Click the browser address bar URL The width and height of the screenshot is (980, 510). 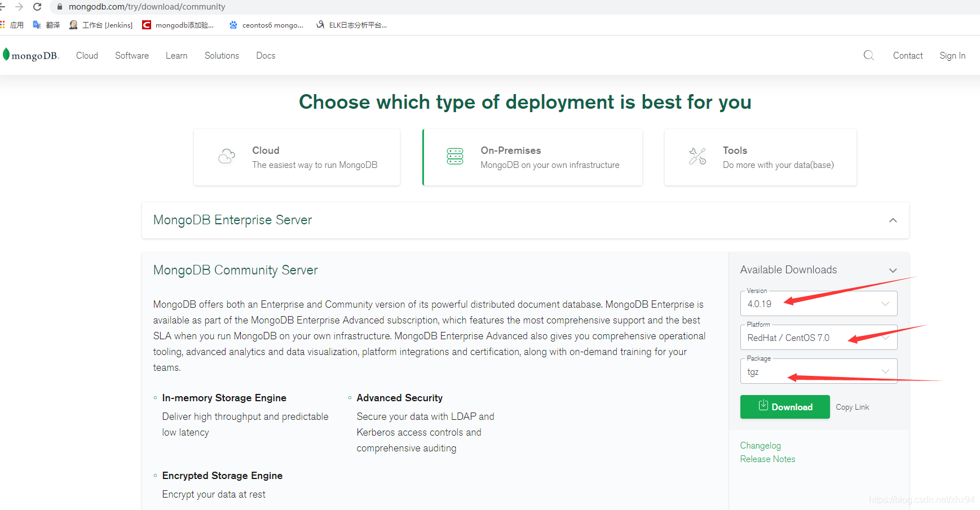pyautogui.click(x=147, y=7)
